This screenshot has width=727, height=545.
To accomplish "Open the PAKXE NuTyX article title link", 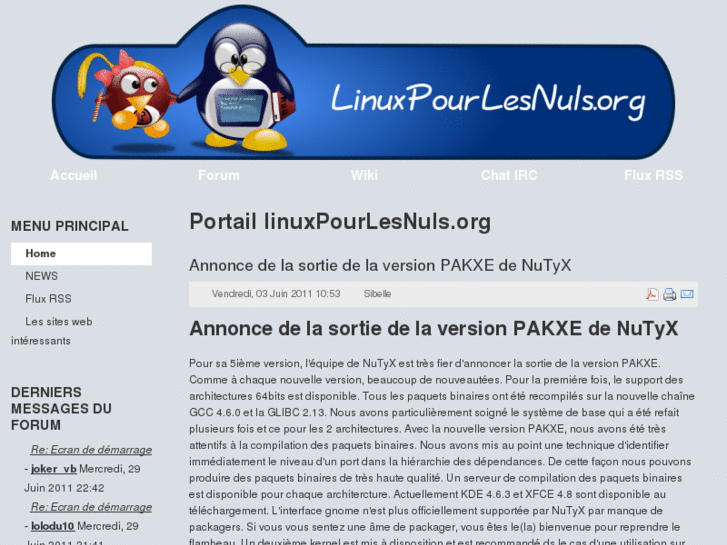I will (x=380, y=265).
